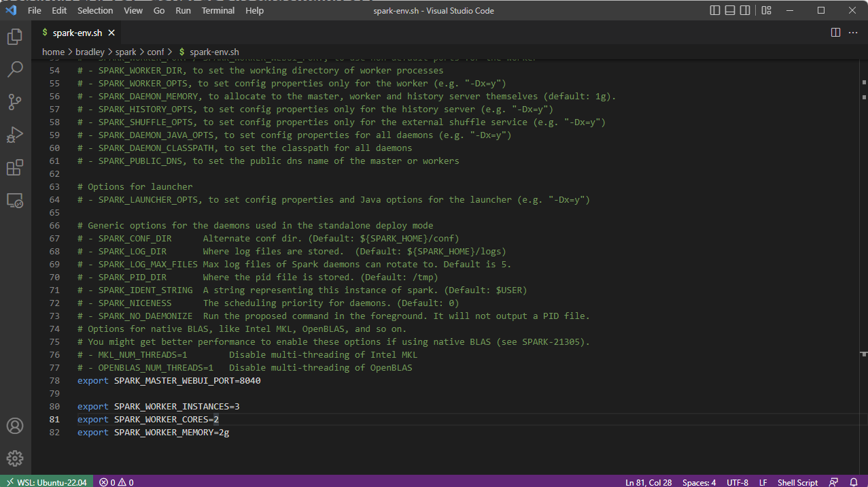Click the VS Code logo icon
Screen dimensions: 868x487
click(x=10, y=10)
